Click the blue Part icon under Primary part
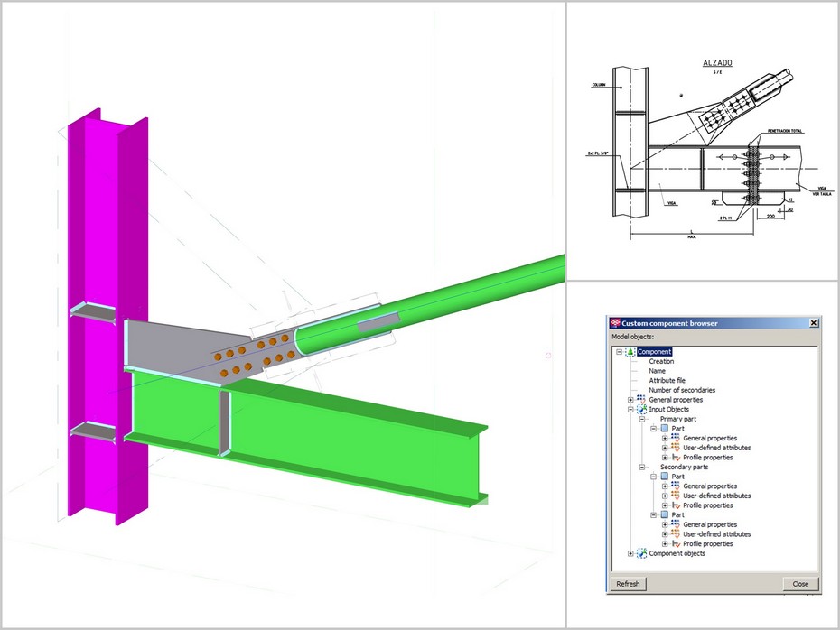840x630 pixels. tap(665, 428)
